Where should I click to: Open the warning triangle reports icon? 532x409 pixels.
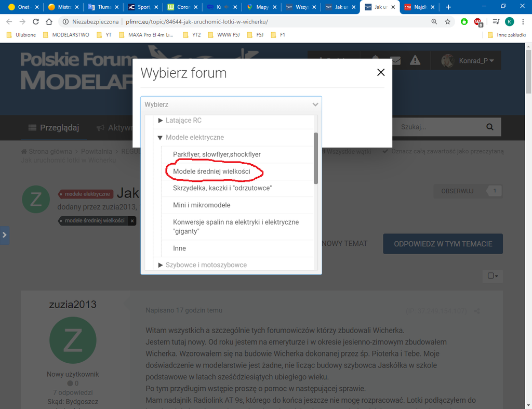coord(415,61)
